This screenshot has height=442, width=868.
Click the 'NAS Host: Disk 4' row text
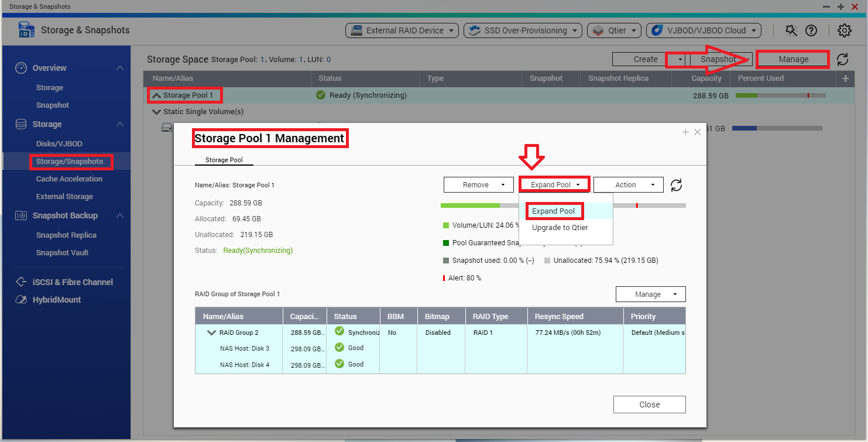[245, 365]
